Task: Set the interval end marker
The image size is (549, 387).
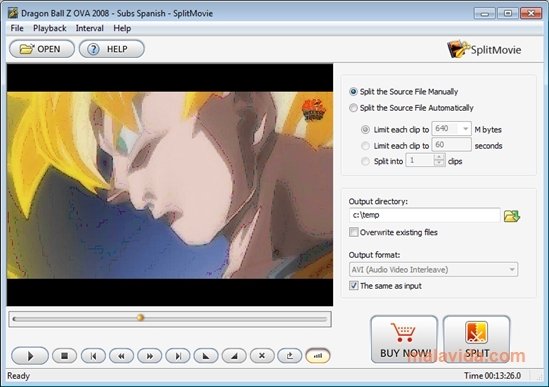Action: click(x=234, y=356)
